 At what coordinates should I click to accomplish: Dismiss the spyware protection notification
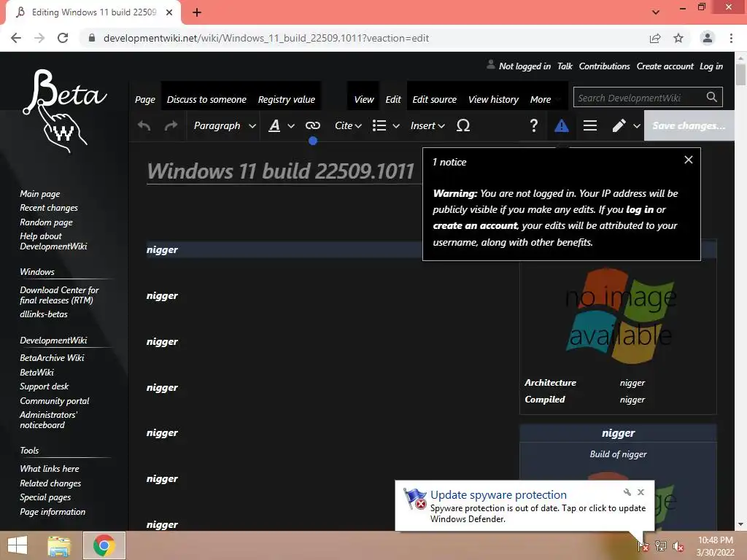coord(640,492)
